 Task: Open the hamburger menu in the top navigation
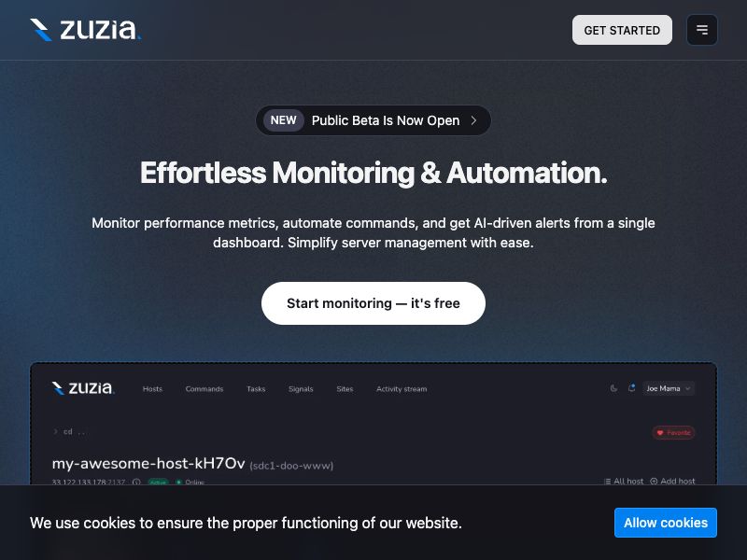(x=702, y=30)
